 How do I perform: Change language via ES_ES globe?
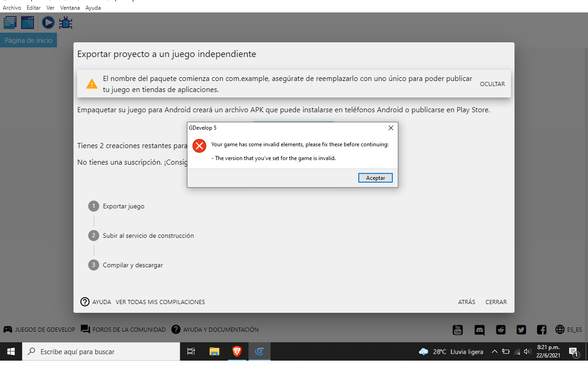click(x=569, y=329)
